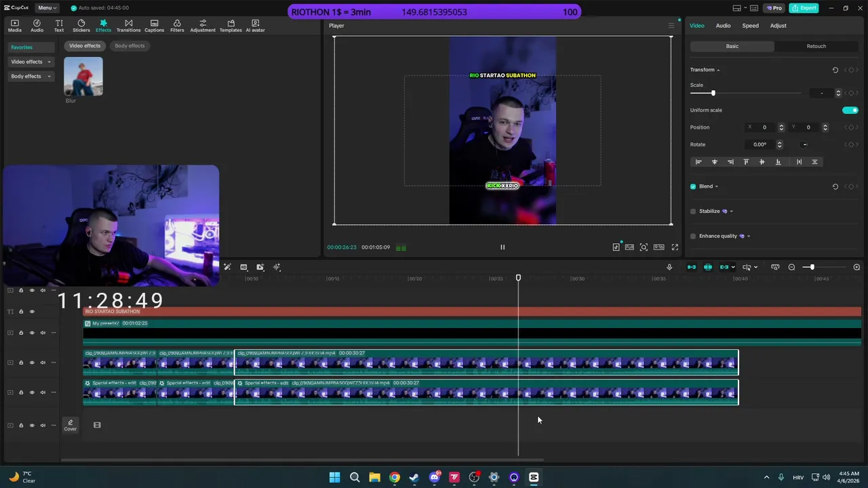Switch to the Retouch tab
This screenshot has height=488, width=868.
[816, 46]
